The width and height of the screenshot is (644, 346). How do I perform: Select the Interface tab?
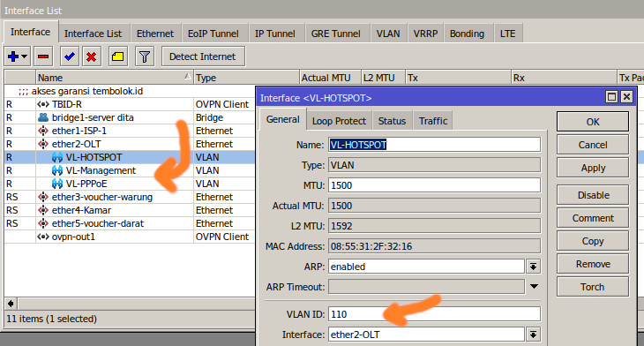point(30,32)
